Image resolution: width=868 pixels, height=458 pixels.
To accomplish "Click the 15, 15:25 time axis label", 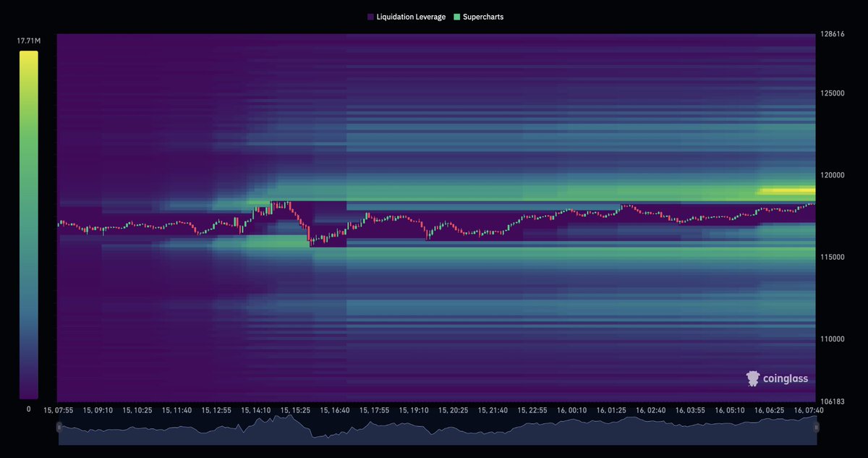I will tap(295, 410).
